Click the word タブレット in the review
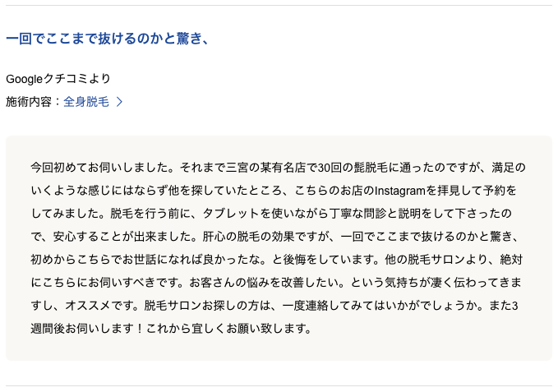Screen dimensions: 558x392 [231, 214]
